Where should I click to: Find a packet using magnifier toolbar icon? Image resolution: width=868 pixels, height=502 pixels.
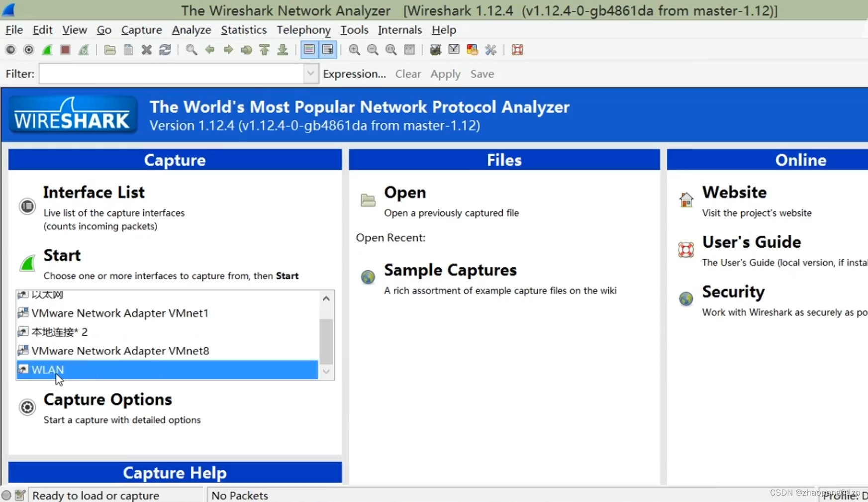pyautogui.click(x=192, y=50)
